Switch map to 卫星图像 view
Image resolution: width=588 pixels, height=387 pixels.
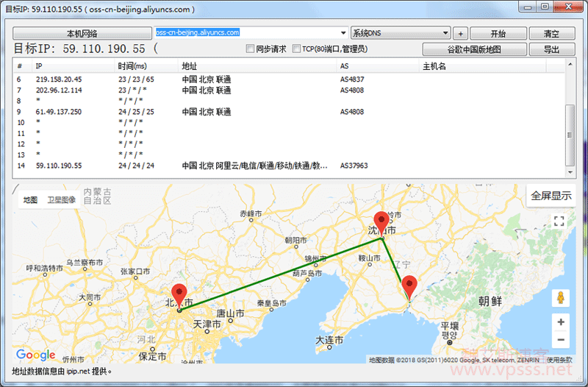[x=61, y=199]
